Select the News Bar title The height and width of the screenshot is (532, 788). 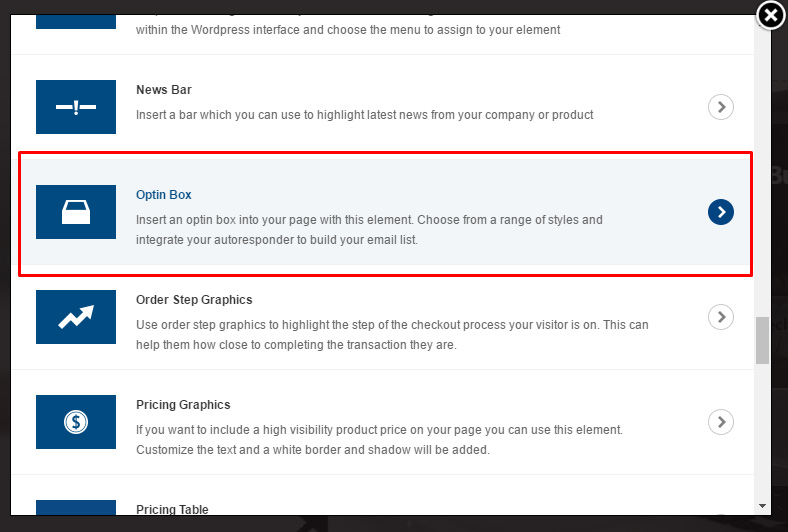[166, 90]
